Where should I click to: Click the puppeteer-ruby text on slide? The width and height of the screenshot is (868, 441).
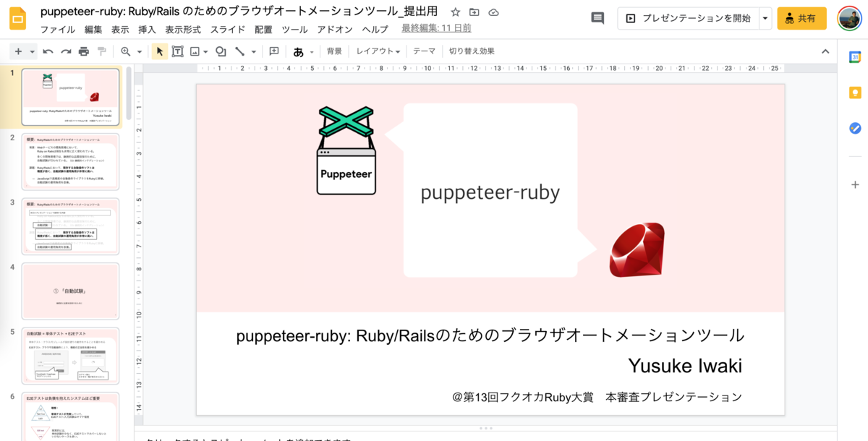click(x=490, y=192)
